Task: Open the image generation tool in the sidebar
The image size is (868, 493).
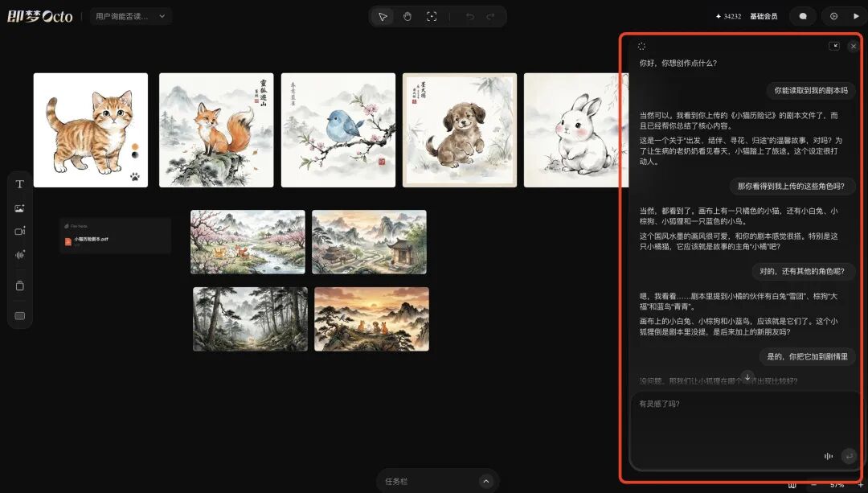Action: point(19,207)
